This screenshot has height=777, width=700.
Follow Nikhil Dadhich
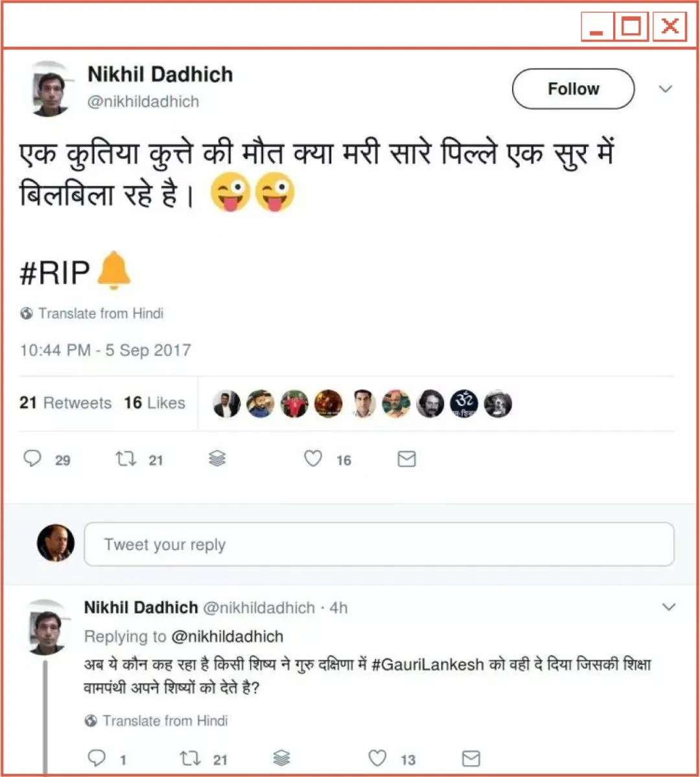point(573,89)
